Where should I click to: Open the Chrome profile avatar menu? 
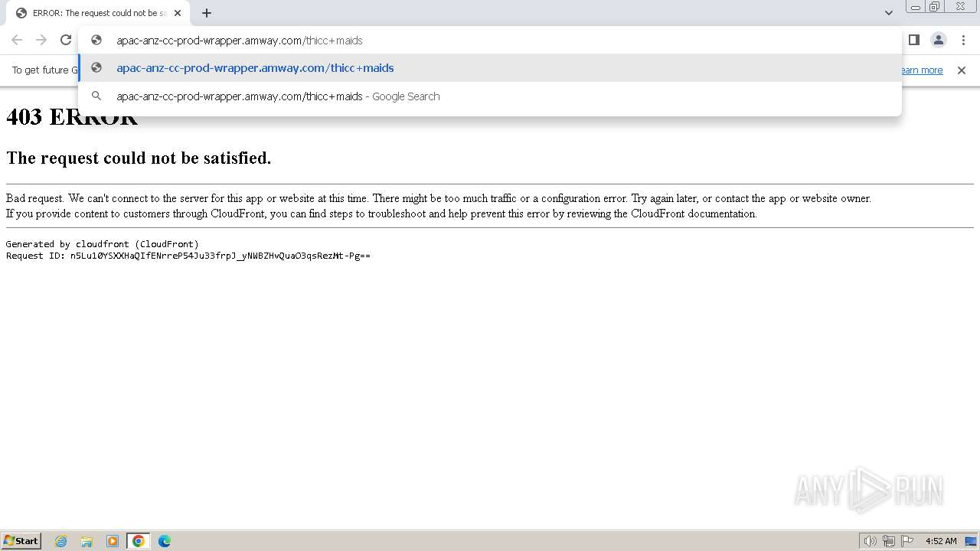tap(938, 40)
